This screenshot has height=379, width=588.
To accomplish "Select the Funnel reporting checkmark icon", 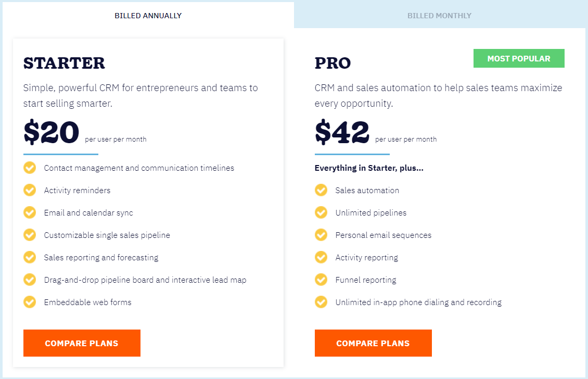I will (321, 280).
